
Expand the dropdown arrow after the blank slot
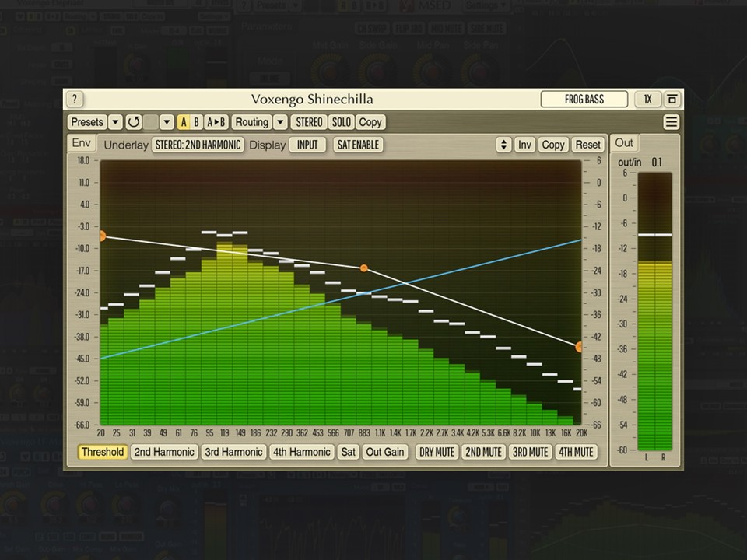point(167,122)
